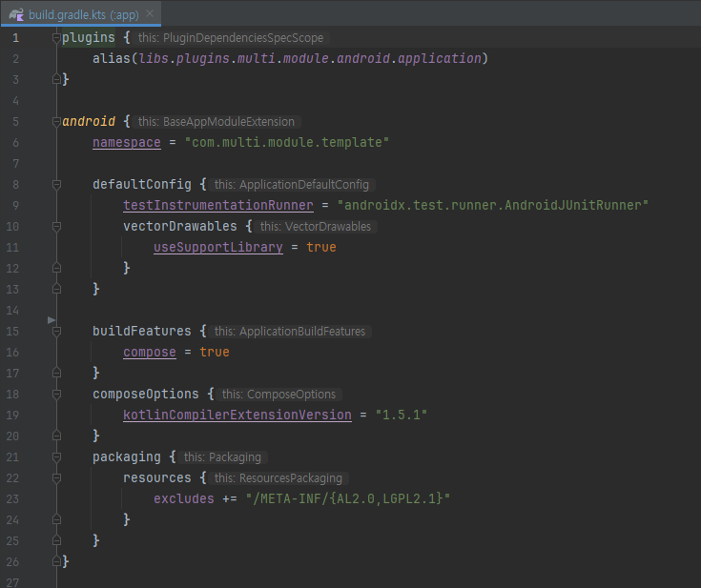Click line number 14 in gutter

(12, 310)
